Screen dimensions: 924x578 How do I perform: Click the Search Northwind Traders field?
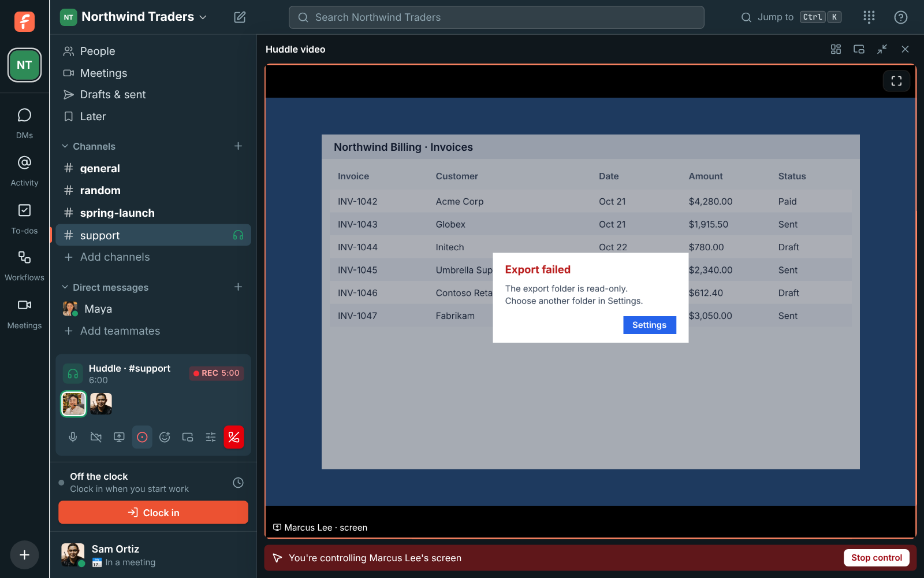[x=496, y=17]
